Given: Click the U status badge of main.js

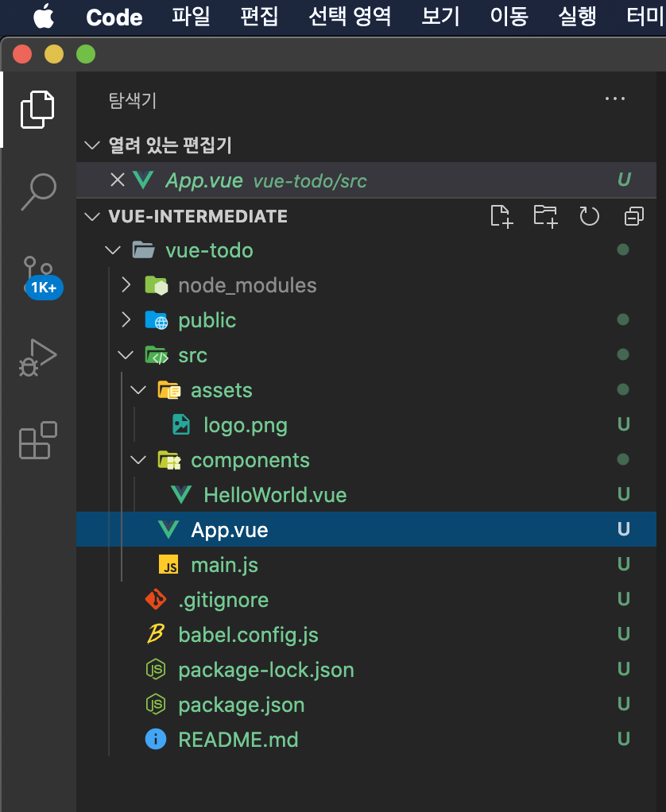Looking at the screenshot, I should (x=624, y=564).
